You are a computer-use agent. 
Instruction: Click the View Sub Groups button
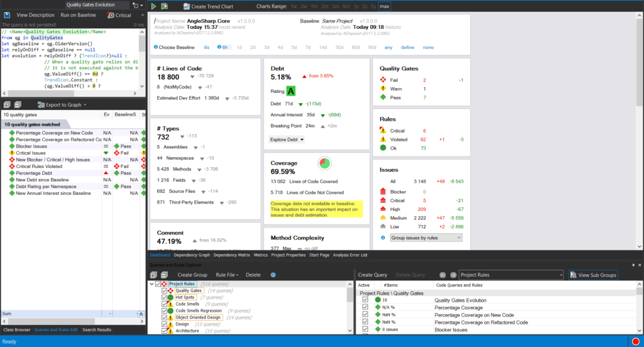point(593,275)
